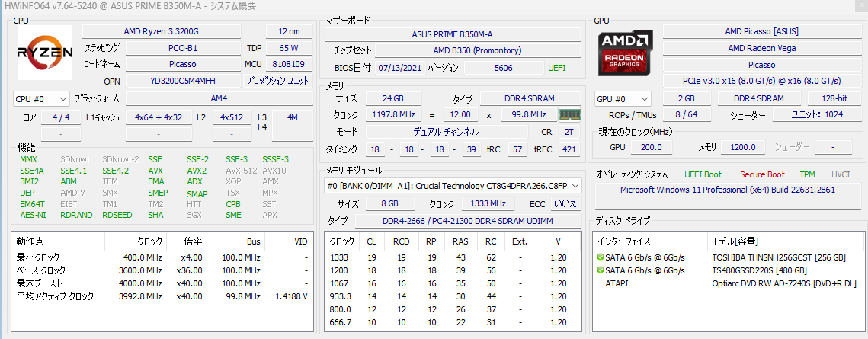The width and height of the screenshot is (868, 339).
Task: Click the green TPM label
Action: pos(807,174)
